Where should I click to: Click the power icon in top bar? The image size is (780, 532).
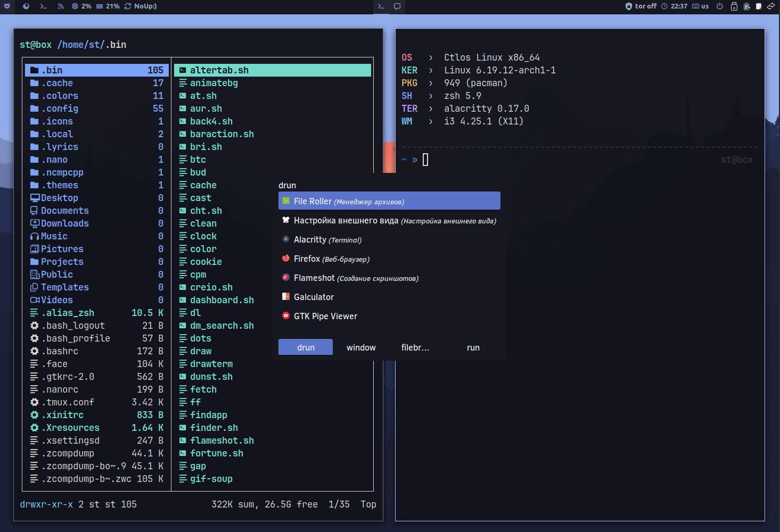(720, 6)
